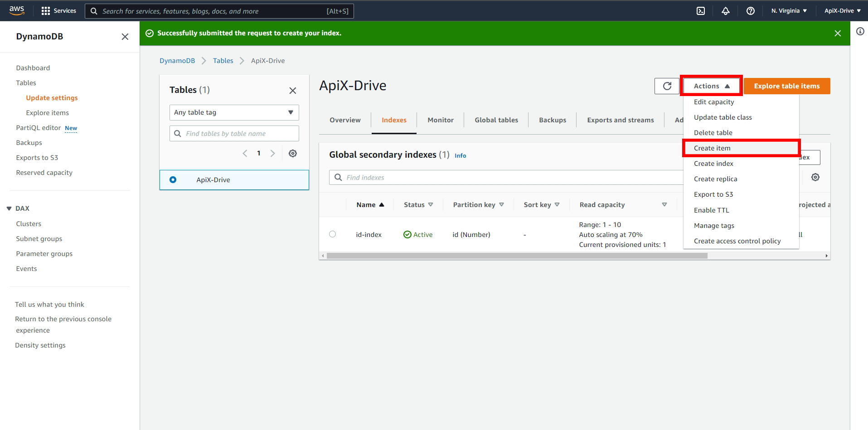Viewport: 868px width, 430px height.
Task: Collapse the DAX navigation section
Action: [9, 208]
